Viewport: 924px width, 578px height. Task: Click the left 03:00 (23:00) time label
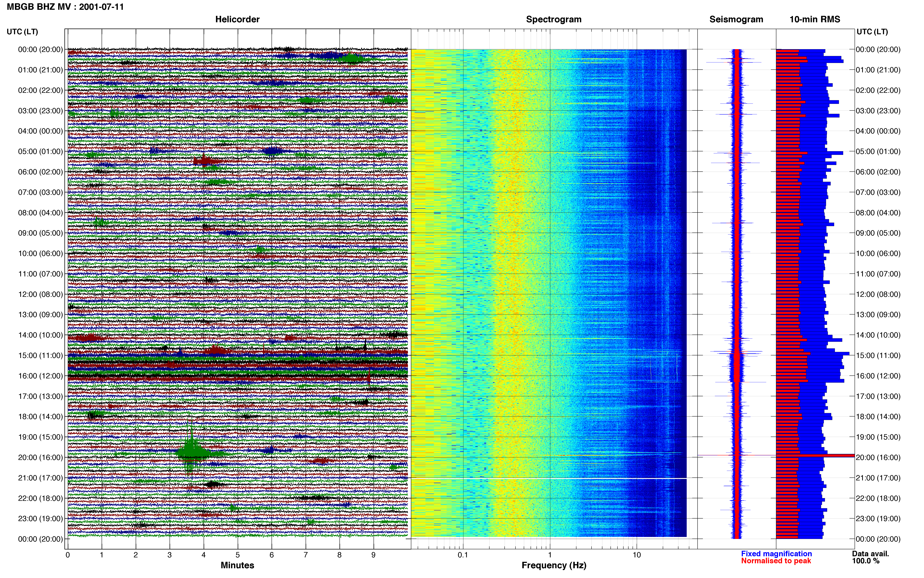(x=41, y=111)
